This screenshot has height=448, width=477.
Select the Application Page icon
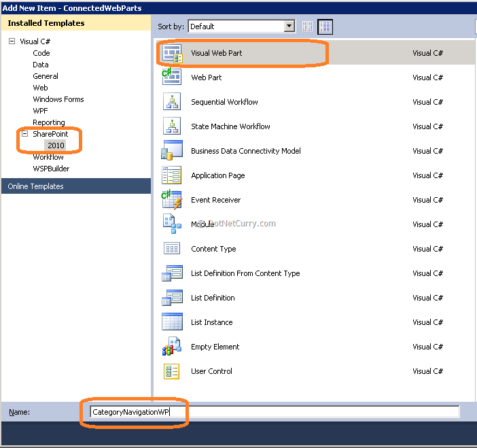(x=172, y=175)
